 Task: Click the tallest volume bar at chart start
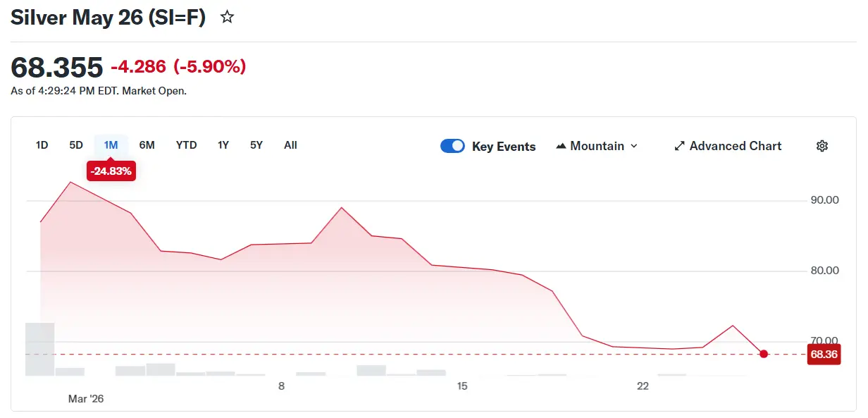(39, 349)
